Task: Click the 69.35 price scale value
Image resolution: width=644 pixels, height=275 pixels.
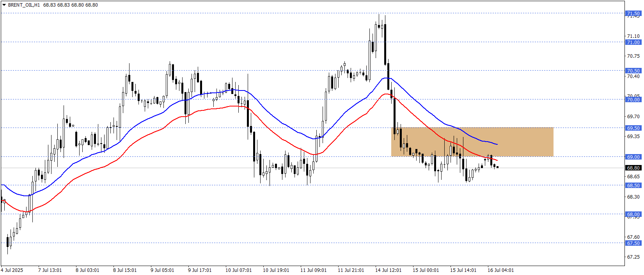Action: click(x=633, y=136)
